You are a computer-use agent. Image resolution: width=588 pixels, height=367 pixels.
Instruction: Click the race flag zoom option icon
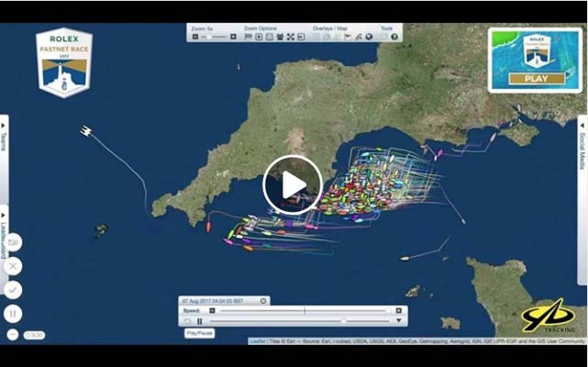point(249,37)
